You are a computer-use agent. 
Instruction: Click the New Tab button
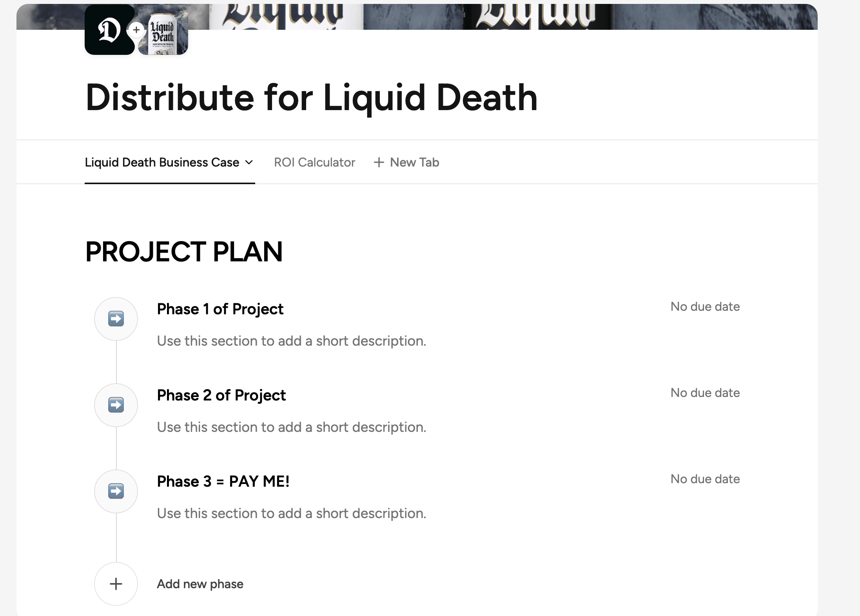tap(414, 162)
